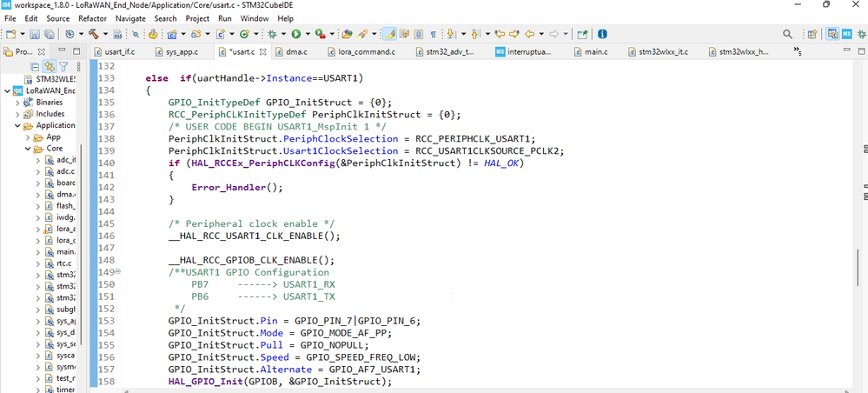Screen dimensions: 868x393
Task: Start debugging with the green bug icon
Action: pos(272,35)
